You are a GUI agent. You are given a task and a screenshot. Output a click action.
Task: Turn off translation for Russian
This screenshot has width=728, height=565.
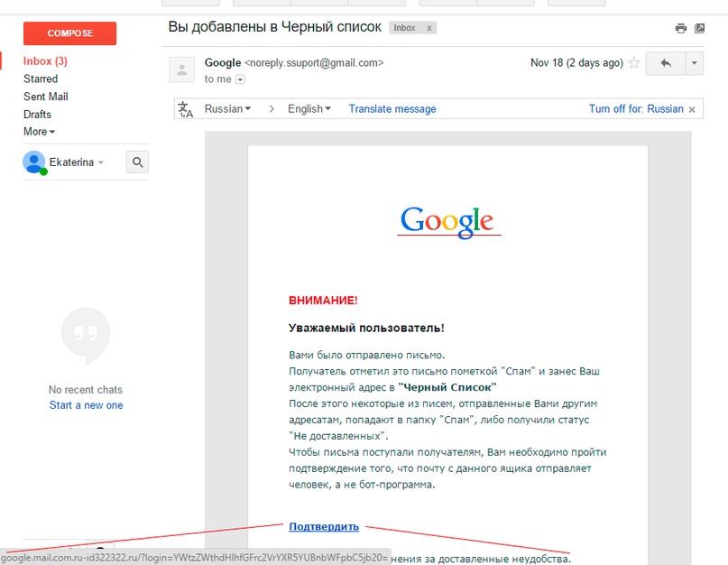(636, 108)
